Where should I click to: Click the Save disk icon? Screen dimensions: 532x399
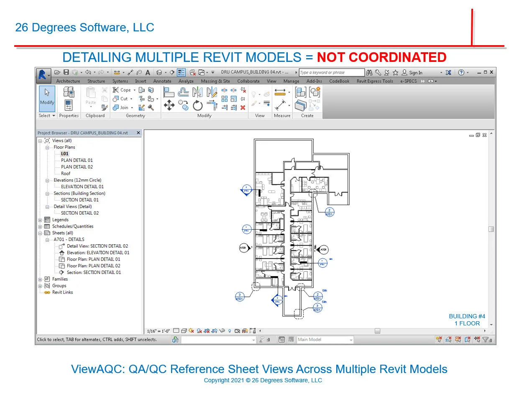pos(66,72)
